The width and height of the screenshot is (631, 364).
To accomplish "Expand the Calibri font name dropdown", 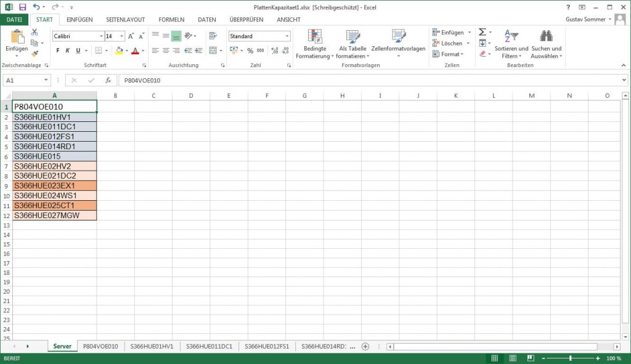I will pyautogui.click(x=100, y=36).
